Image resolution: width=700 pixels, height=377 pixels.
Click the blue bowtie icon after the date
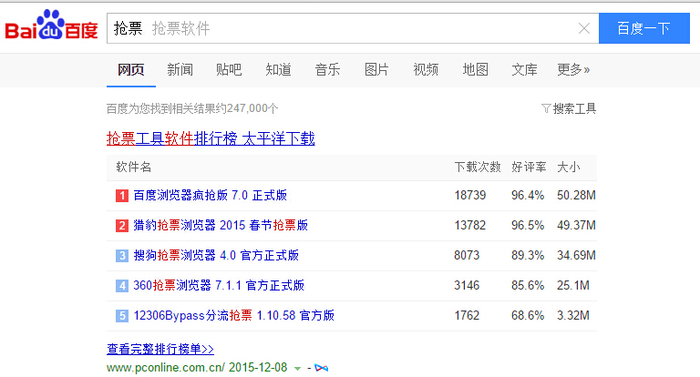(x=321, y=368)
